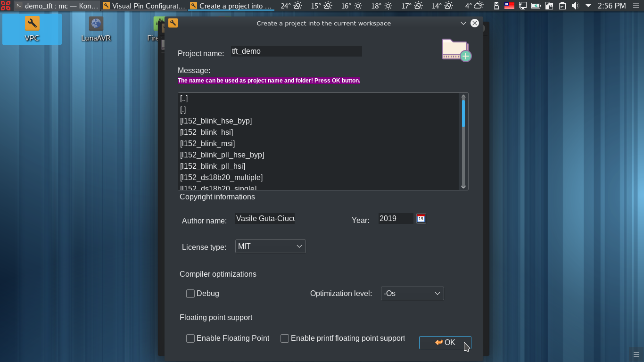The image size is (644, 362).
Task: Expand the Optimization level dropdown
Action: coord(412,294)
